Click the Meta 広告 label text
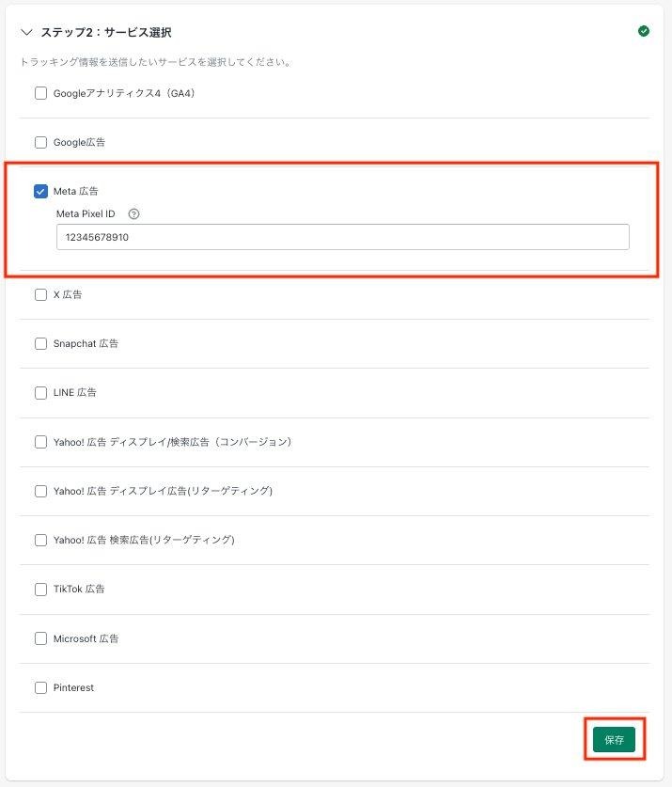Screen dimensions: 672x787 coord(76,191)
